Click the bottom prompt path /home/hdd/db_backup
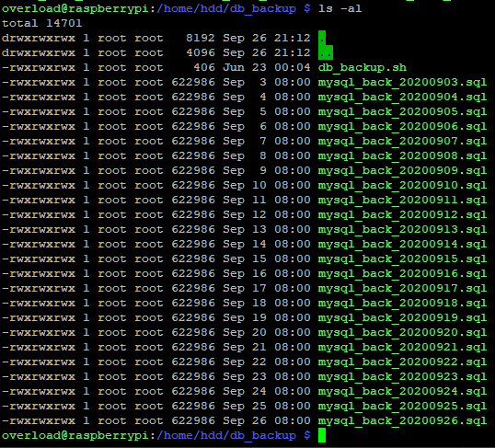This screenshot has height=448, width=495. coord(226,436)
